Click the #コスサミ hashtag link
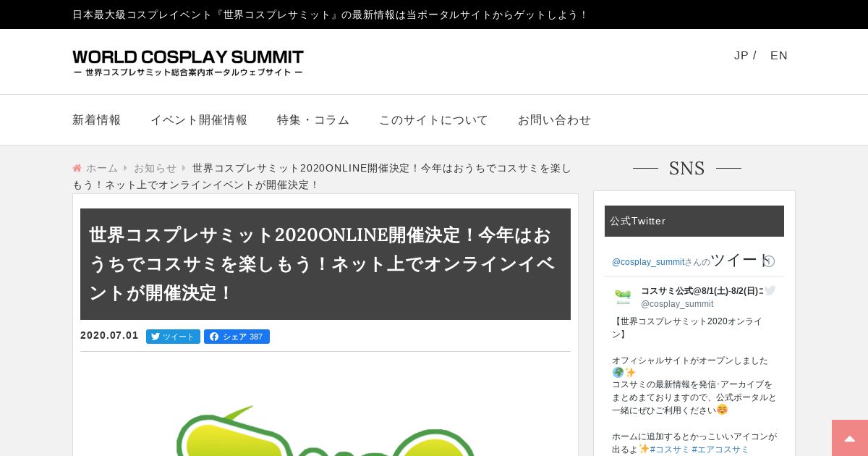Screen dimensions: 868x456 [669, 449]
